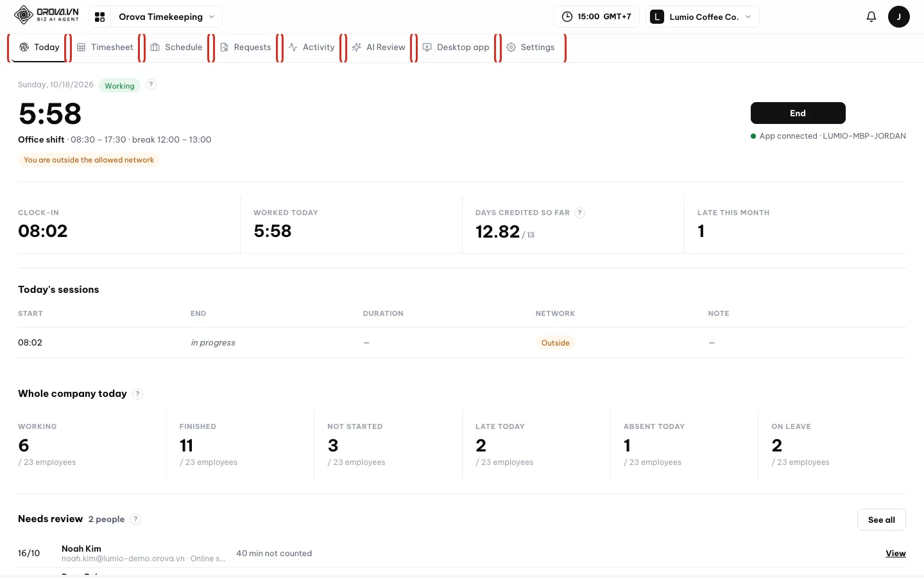Open the View link for Noah Kim
The height and width of the screenshot is (578, 924).
coord(896,554)
